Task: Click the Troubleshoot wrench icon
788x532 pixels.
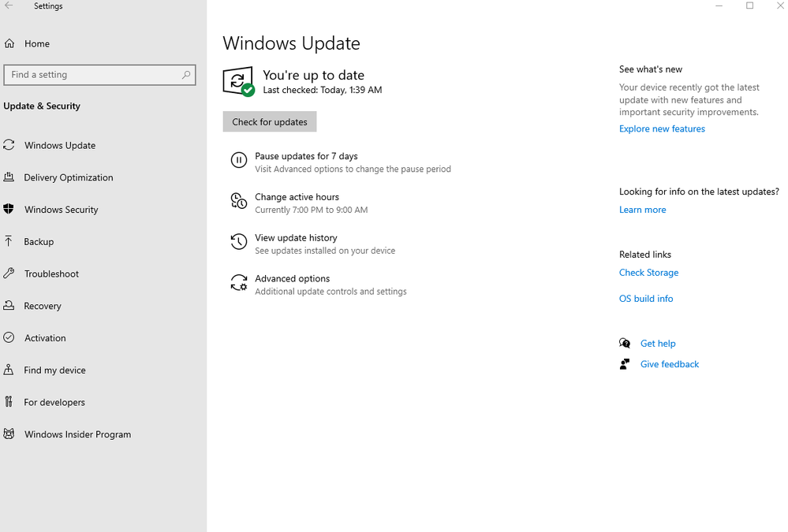Action: [9, 273]
